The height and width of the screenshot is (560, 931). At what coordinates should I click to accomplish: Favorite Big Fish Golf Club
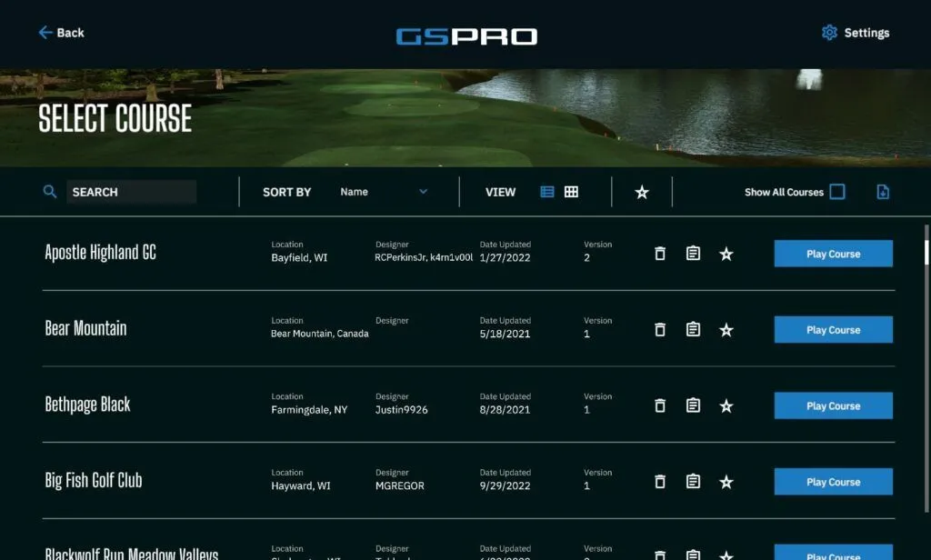tap(726, 482)
